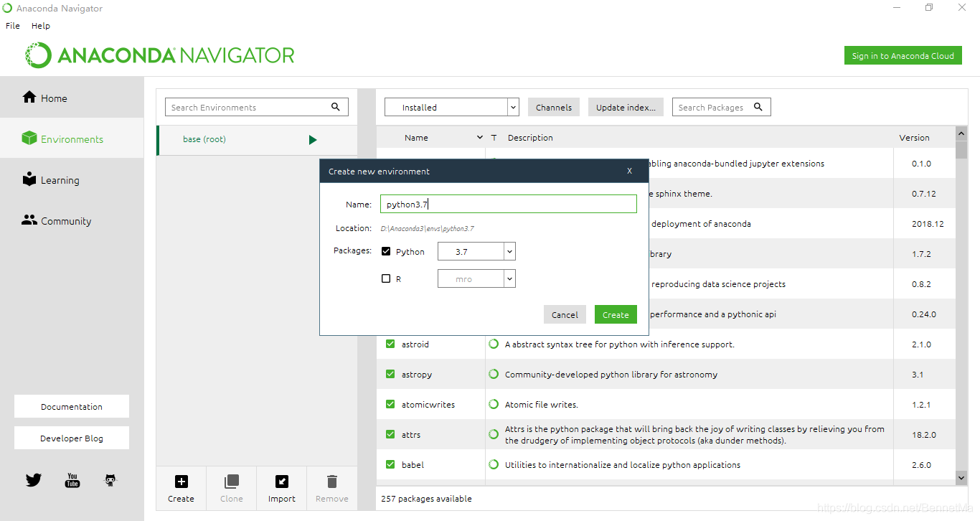Open the Developer Blog link button
Screen dimensions: 980x521
[72, 438]
